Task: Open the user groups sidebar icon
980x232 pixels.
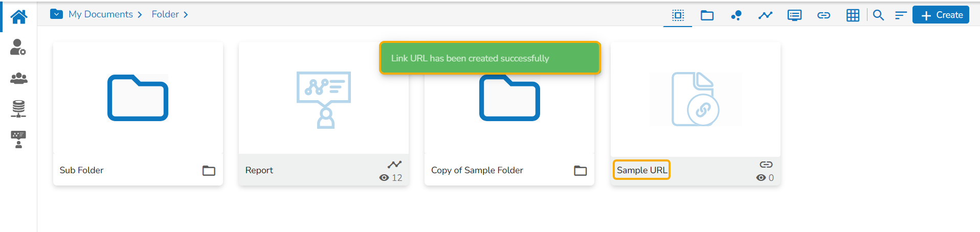Action: (18, 78)
